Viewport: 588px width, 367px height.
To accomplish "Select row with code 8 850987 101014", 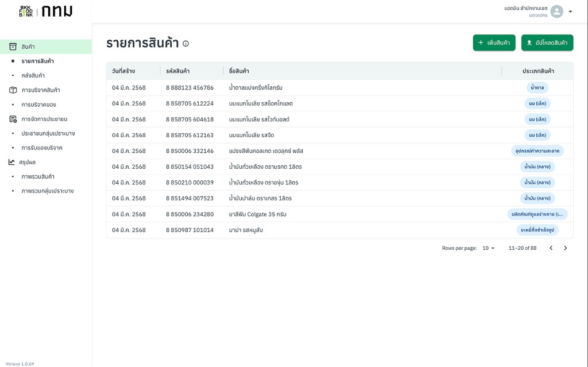I will (340, 230).
